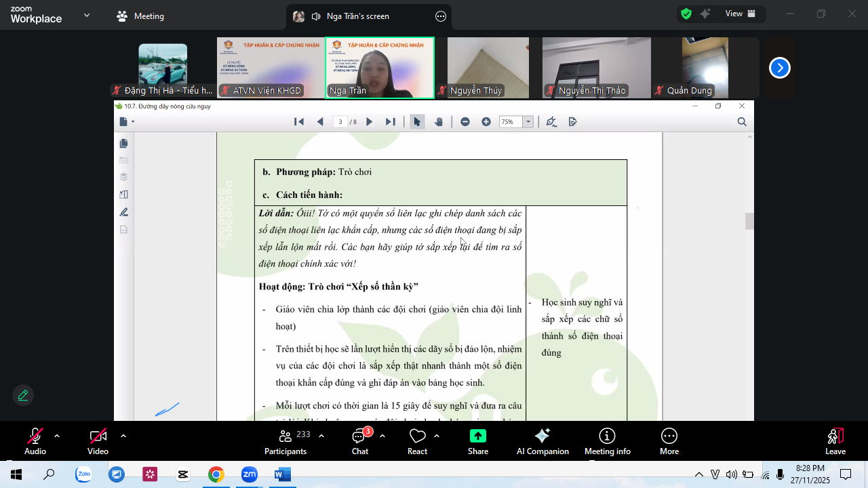Viewport: 868px width, 488px height.
Task: Open Microsoft Word from the taskbar
Action: coord(282,474)
